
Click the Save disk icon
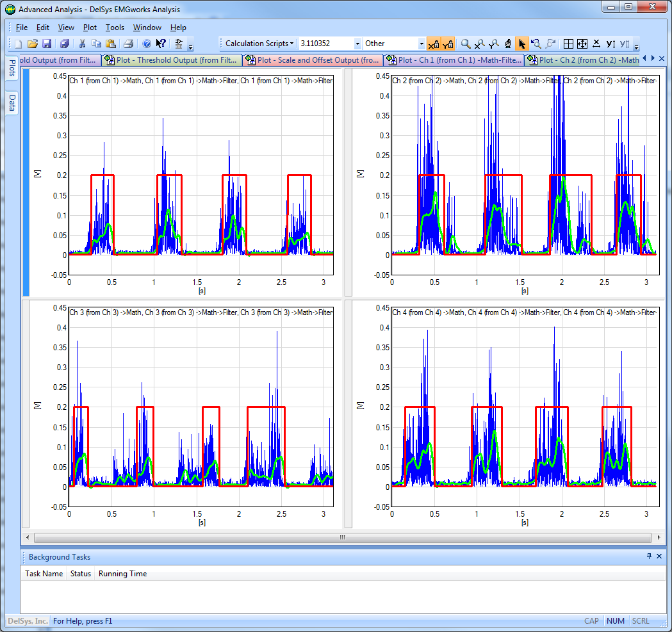[x=47, y=44]
